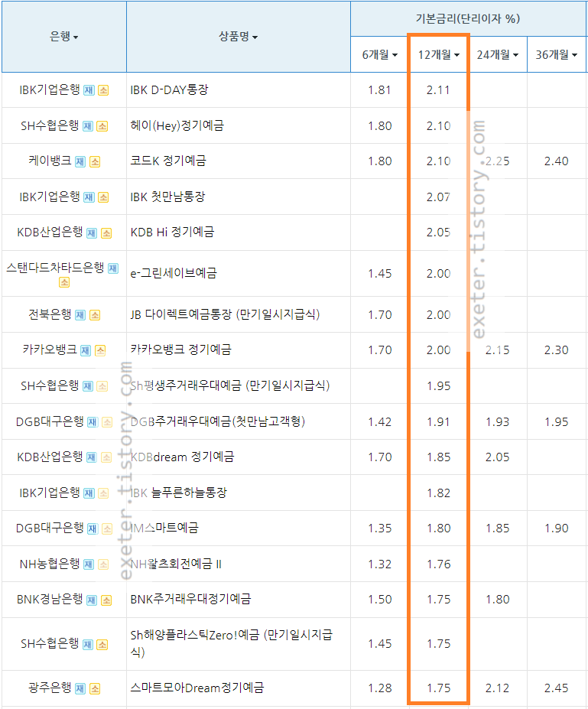The height and width of the screenshot is (709, 588).
Task: Click the 기본금리(단리이자 %) header
Action: point(468,18)
